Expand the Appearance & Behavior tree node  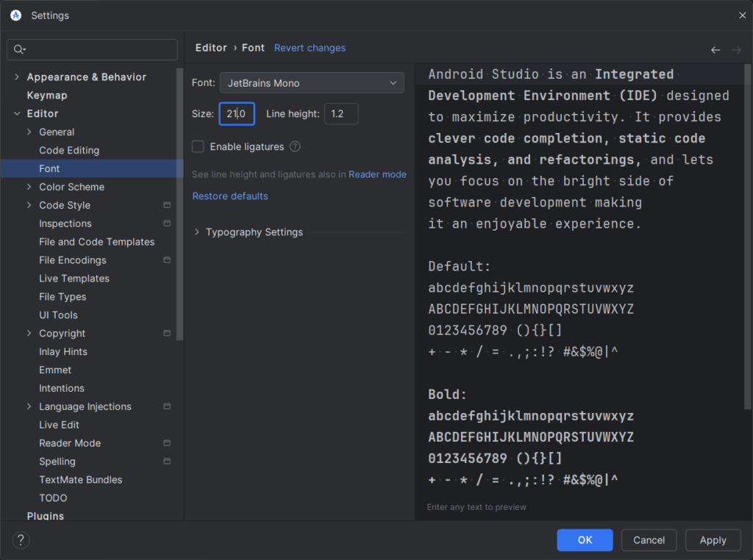click(x=17, y=77)
